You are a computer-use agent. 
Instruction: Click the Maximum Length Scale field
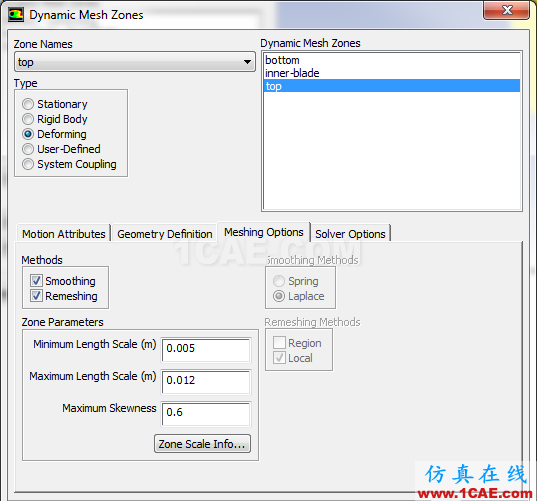(206, 382)
